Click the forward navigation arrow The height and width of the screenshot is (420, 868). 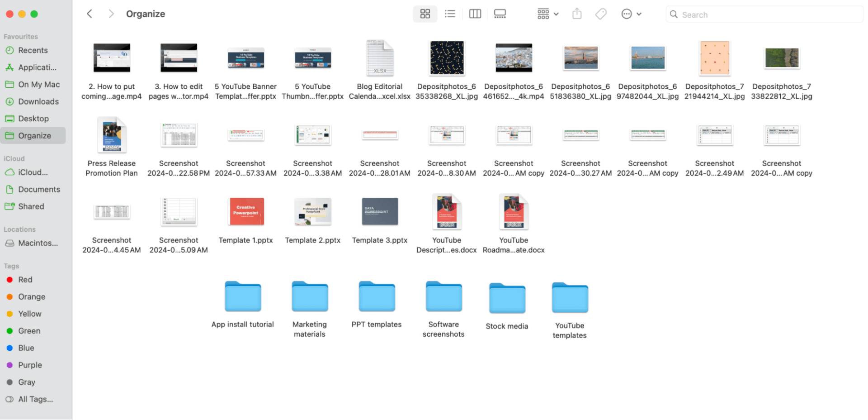click(x=111, y=14)
